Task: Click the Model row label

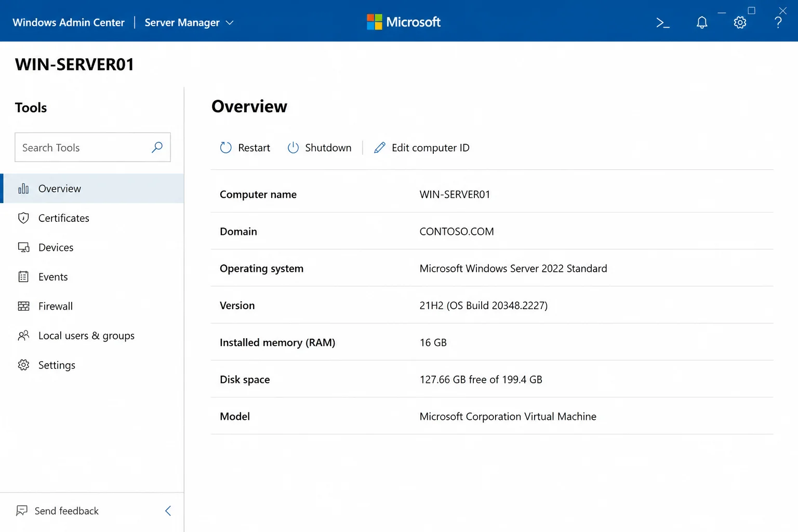Action: coord(235,417)
